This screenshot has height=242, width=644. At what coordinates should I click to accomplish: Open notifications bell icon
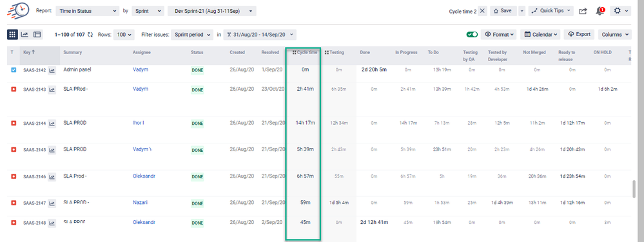[x=600, y=11]
